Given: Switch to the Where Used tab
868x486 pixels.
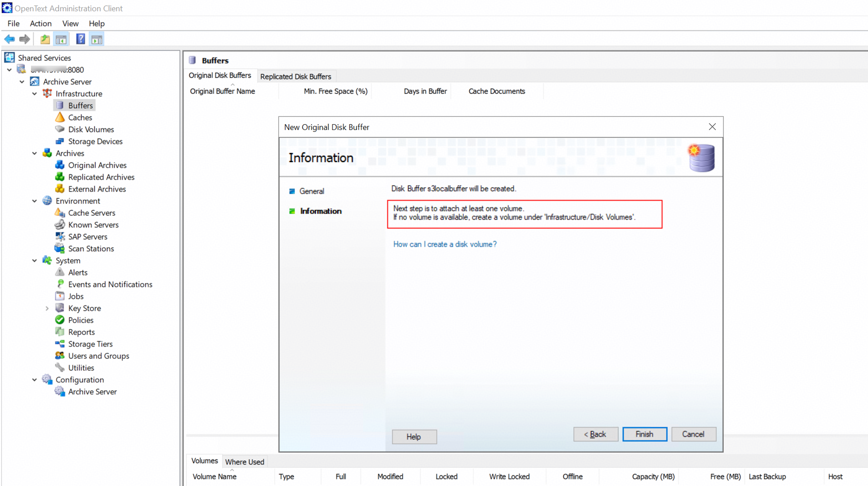Looking at the screenshot, I should [245, 462].
